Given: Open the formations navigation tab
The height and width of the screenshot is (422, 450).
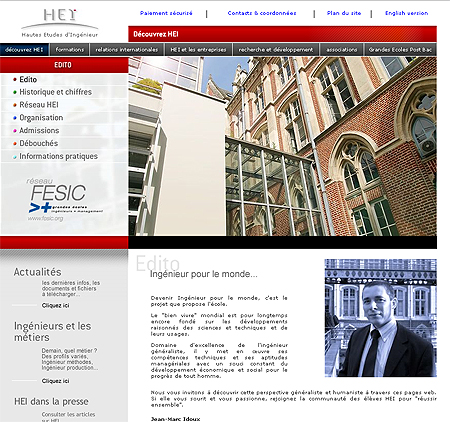Looking at the screenshot, I should tap(69, 50).
